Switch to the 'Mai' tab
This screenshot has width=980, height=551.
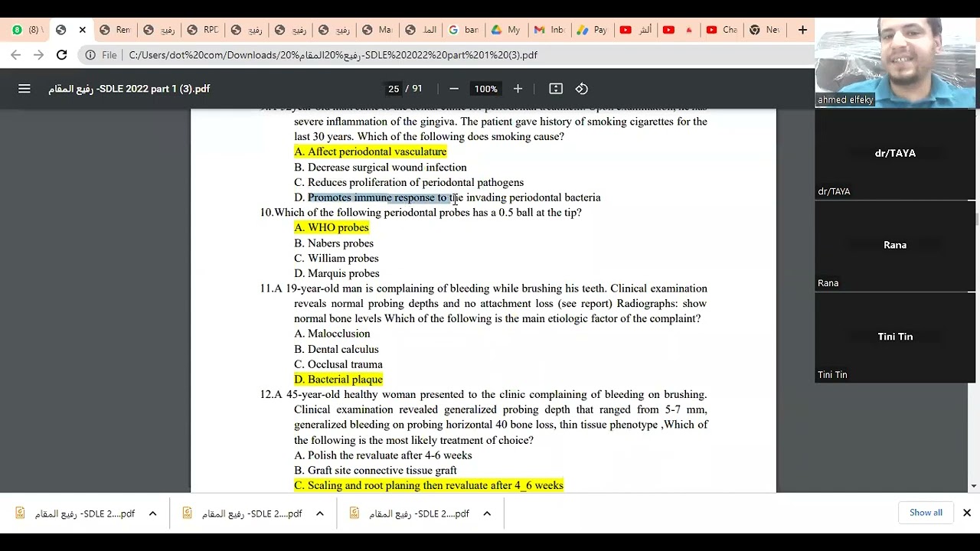coord(377,30)
